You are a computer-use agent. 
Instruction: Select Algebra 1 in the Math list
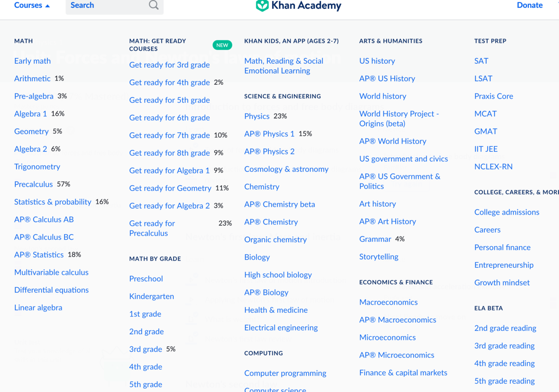tap(31, 114)
